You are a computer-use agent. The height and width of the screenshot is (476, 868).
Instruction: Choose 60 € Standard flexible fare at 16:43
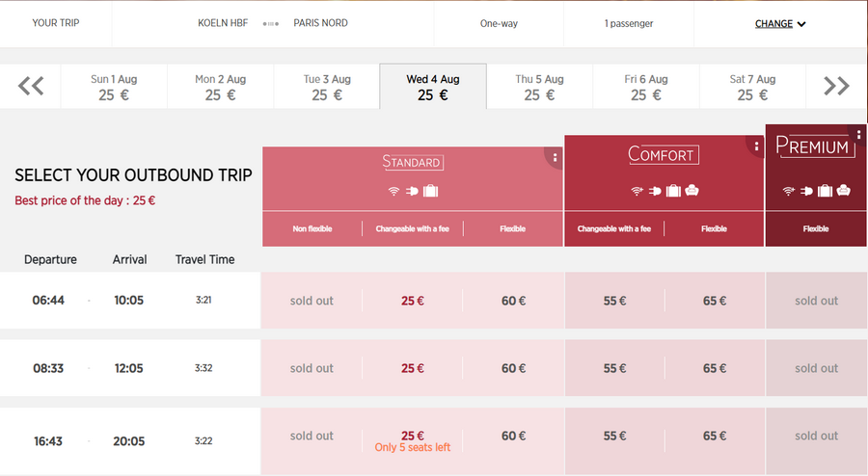513,436
